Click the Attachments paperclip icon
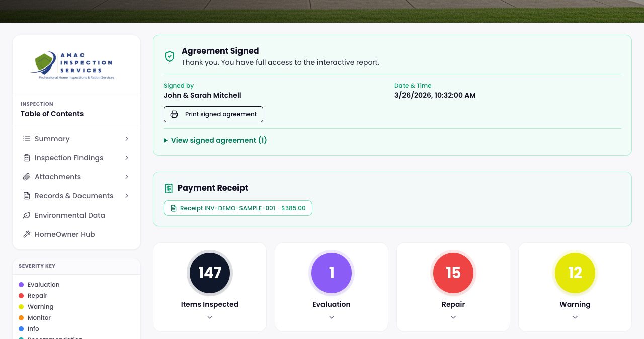 [27, 177]
